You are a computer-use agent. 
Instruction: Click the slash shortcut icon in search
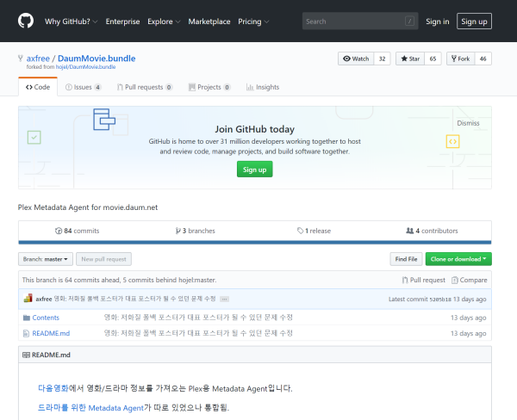[x=409, y=21]
